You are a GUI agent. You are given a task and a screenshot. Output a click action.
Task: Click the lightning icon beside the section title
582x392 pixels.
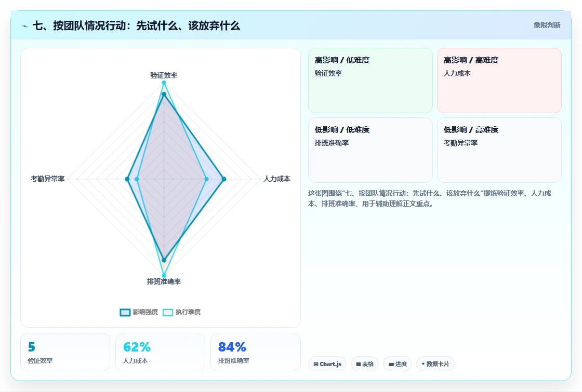coord(25,26)
